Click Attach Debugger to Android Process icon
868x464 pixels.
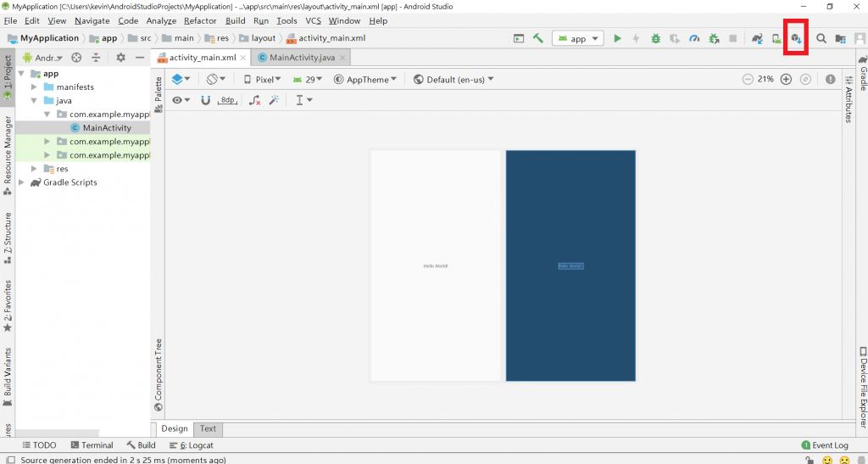[714, 38]
